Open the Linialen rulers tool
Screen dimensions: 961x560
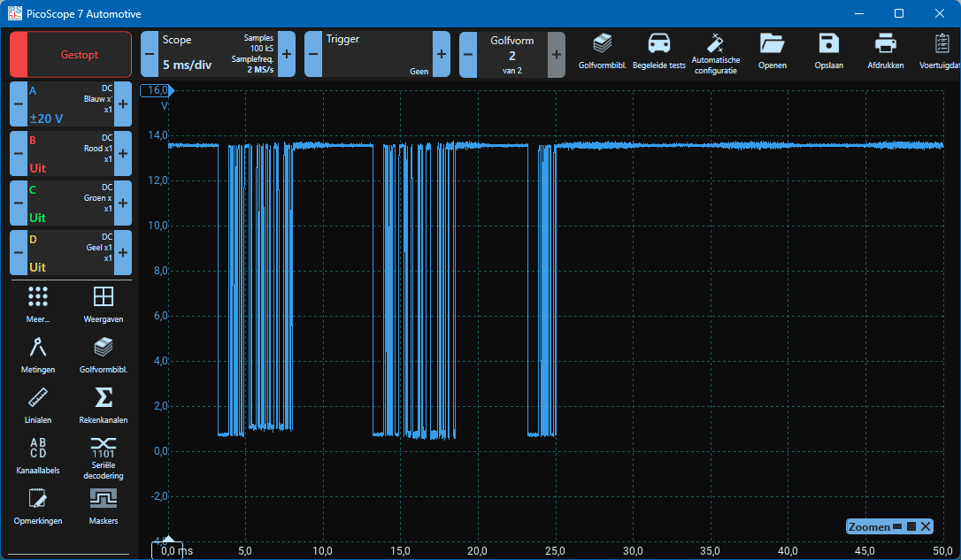pos(38,405)
